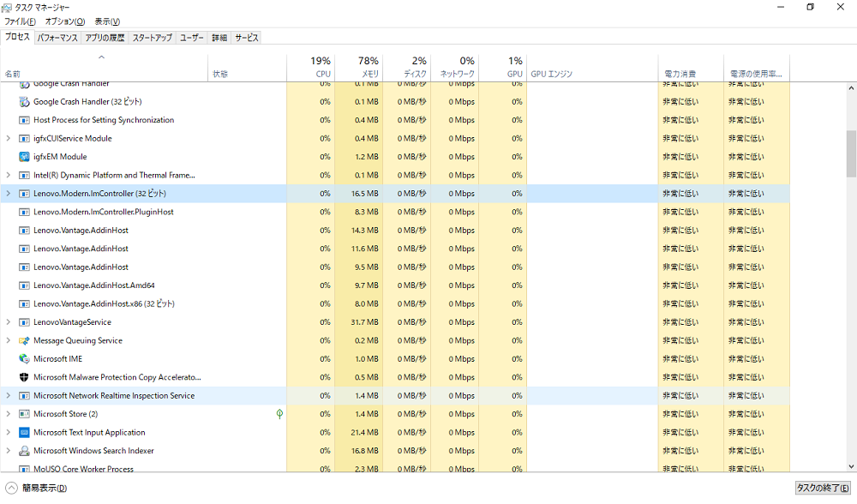857x504 pixels.
Task: Click the 21.4 MB memory value
Action: [364, 432]
